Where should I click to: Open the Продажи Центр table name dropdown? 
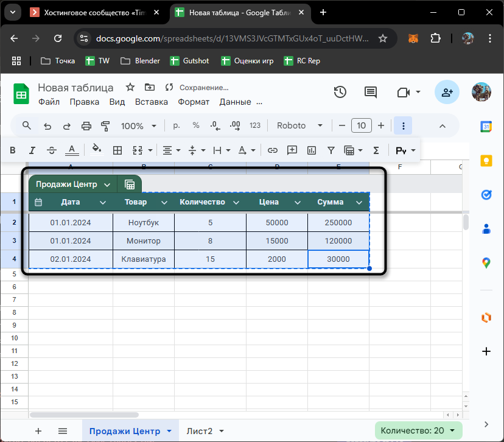pos(107,184)
